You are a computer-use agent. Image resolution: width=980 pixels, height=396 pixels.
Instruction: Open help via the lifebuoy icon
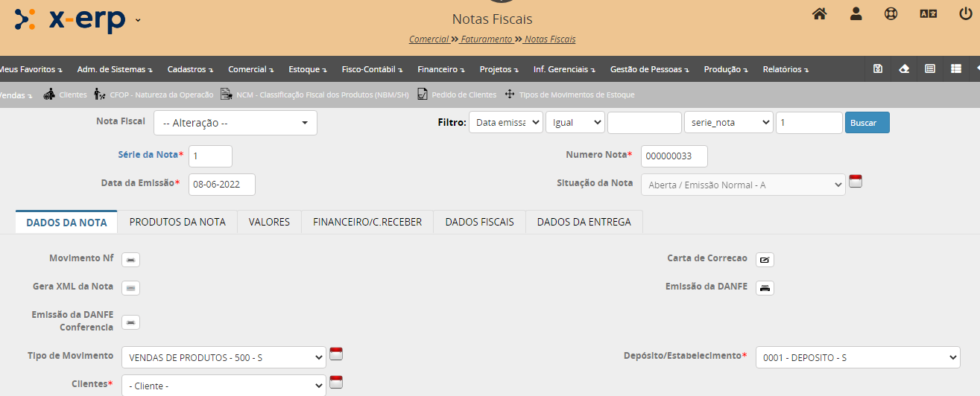(891, 14)
